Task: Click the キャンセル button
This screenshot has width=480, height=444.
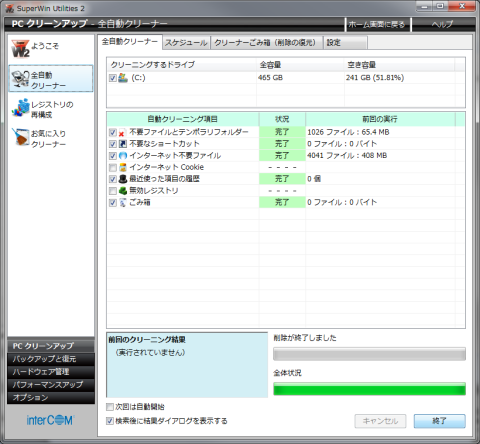Action: click(x=380, y=421)
